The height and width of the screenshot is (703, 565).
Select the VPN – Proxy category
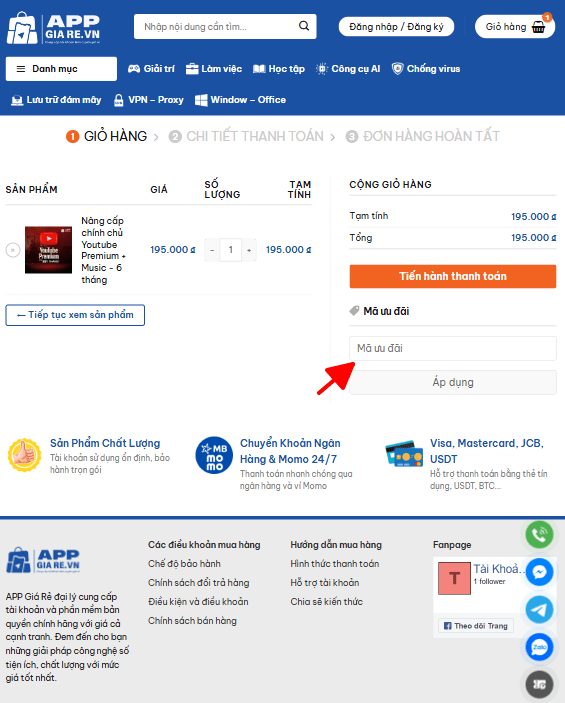pyautogui.click(x=148, y=100)
